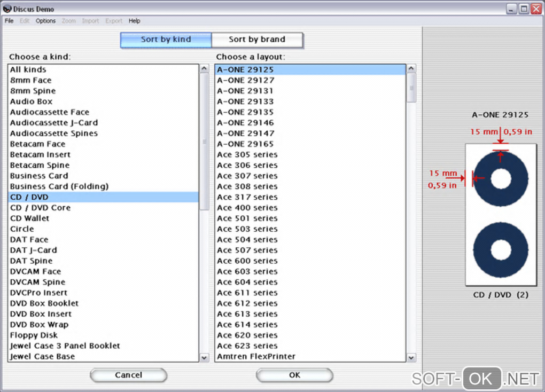This screenshot has width=545, height=392.
Task: Click the Cancel button
Action: coord(129,375)
